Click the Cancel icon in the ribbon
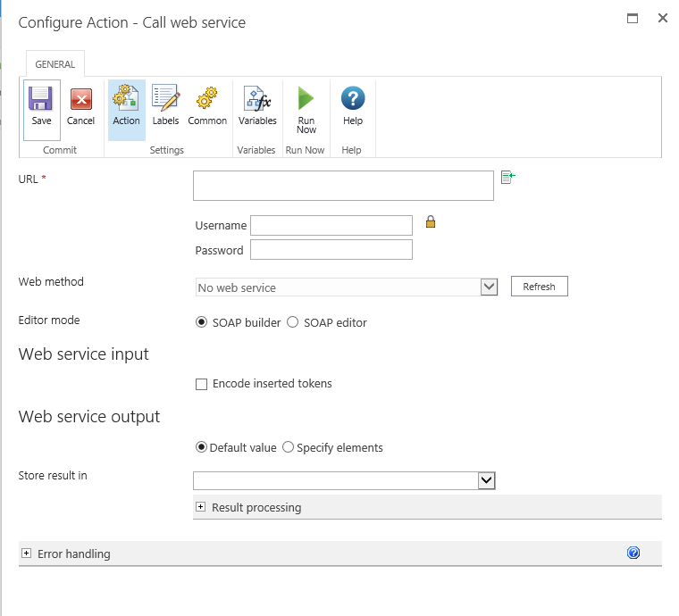 coord(80,99)
